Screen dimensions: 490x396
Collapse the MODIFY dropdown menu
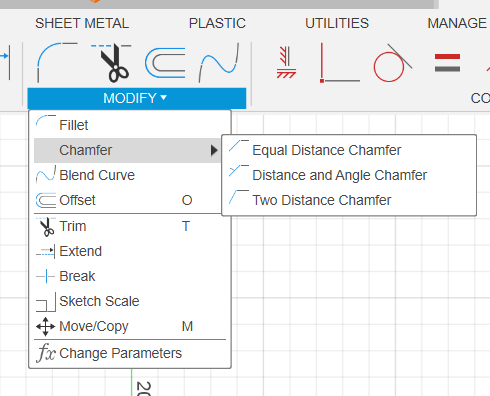(137, 98)
